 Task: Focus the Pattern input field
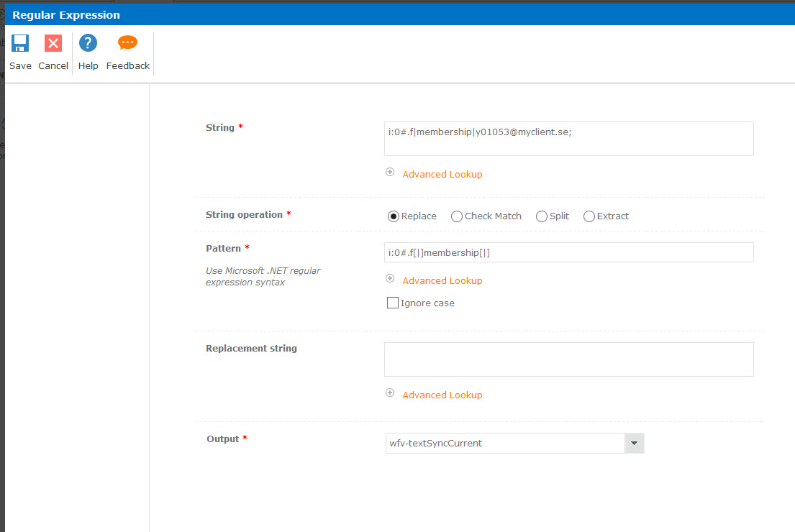[568, 252]
